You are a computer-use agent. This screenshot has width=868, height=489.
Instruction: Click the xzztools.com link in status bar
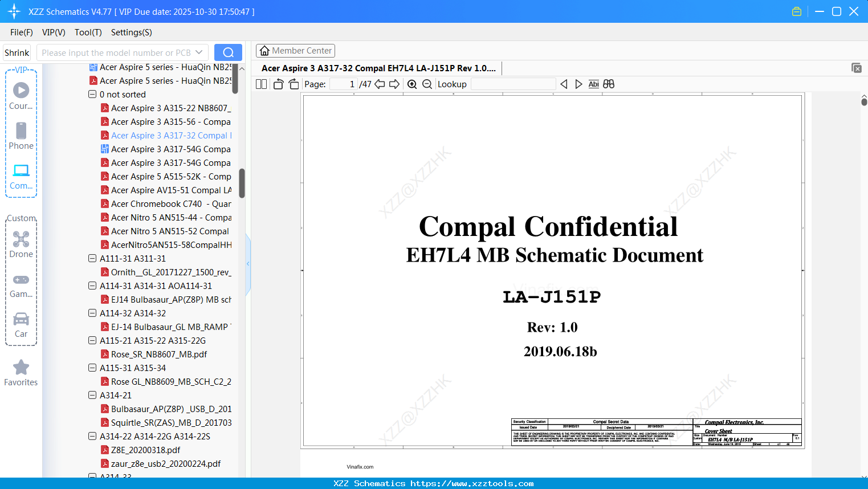(472, 483)
